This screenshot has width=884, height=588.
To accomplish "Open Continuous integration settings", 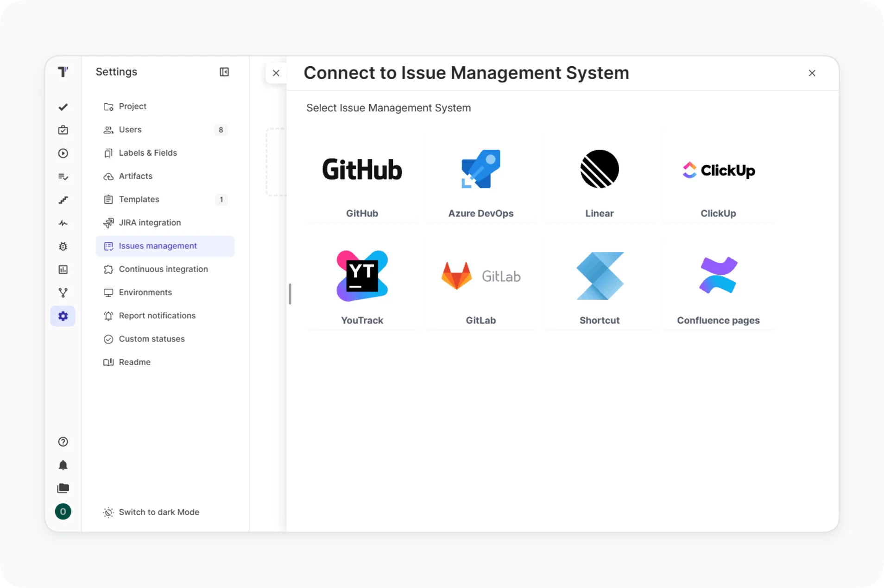I will (x=165, y=269).
